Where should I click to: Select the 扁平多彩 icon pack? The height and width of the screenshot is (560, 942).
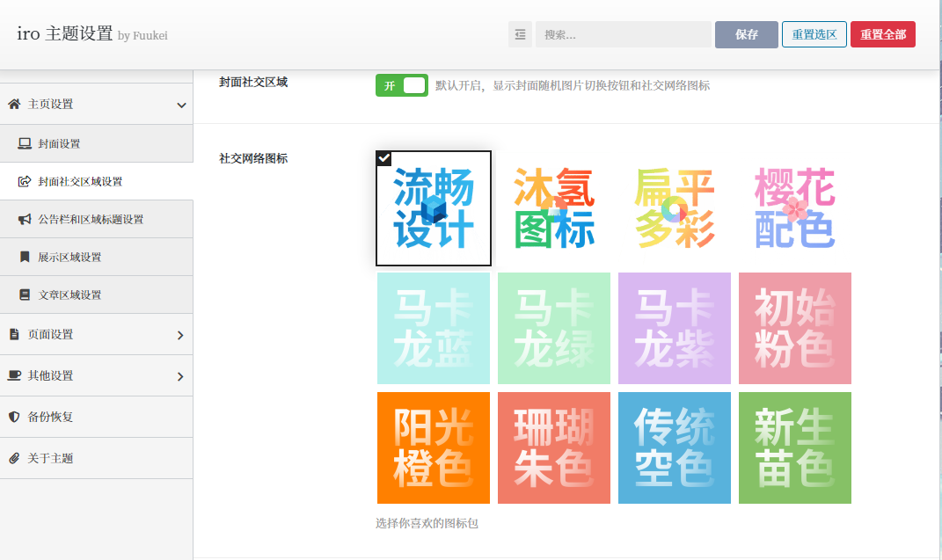point(674,208)
